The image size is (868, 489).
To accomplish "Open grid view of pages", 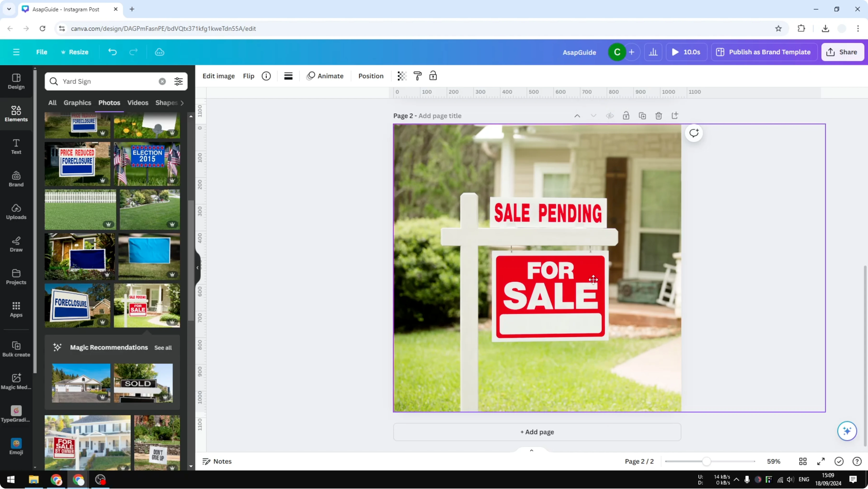I will 803,461.
